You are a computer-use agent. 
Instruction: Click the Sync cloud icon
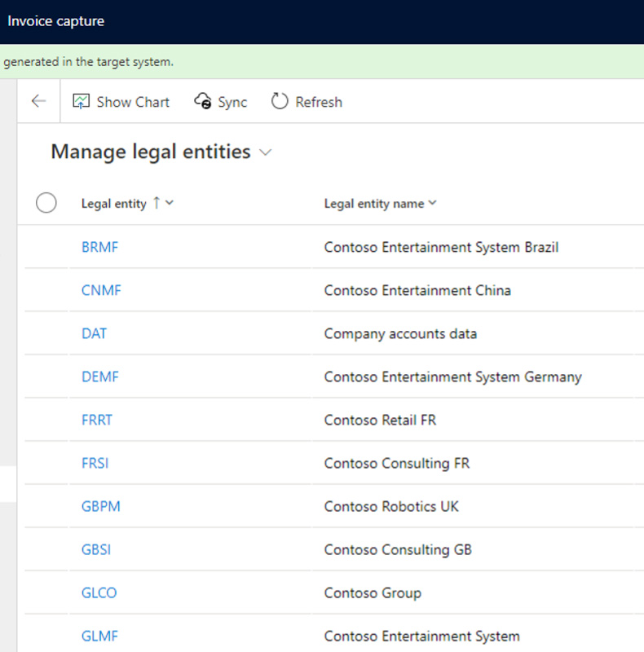(203, 101)
